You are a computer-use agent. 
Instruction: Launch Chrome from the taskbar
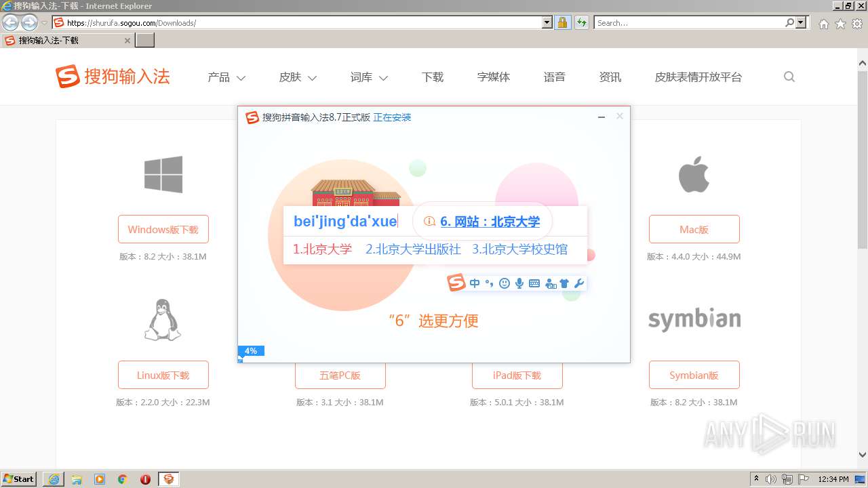123,479
